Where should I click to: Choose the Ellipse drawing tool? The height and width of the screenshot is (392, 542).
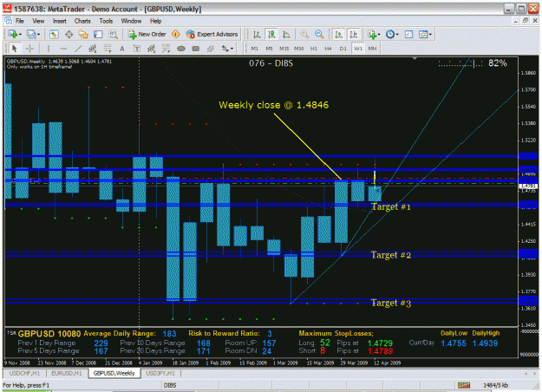(181, 49)
